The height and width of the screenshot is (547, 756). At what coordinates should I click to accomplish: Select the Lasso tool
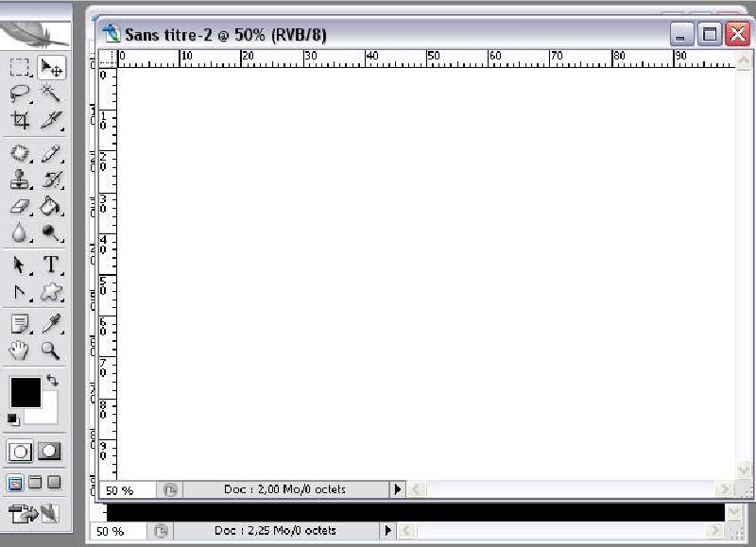click(x=19, y=93)
